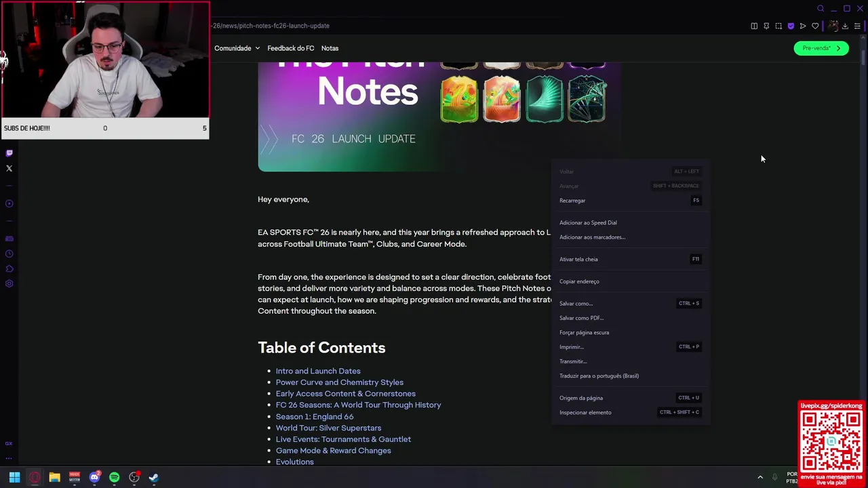Open Intro and Launch Dates link
Image resolution: width=868 pixels, height=488 pixels.
[x=318, y=371]
